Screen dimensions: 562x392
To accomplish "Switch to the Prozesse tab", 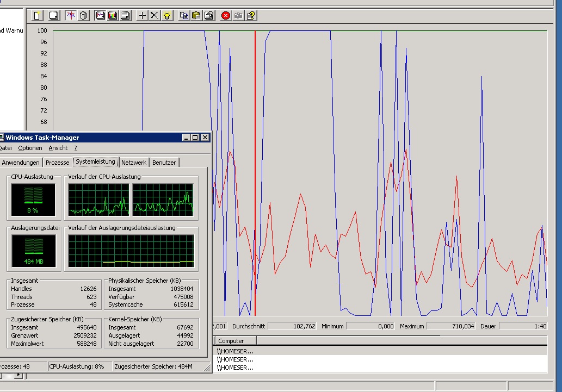I will click(x=57, y=163).
